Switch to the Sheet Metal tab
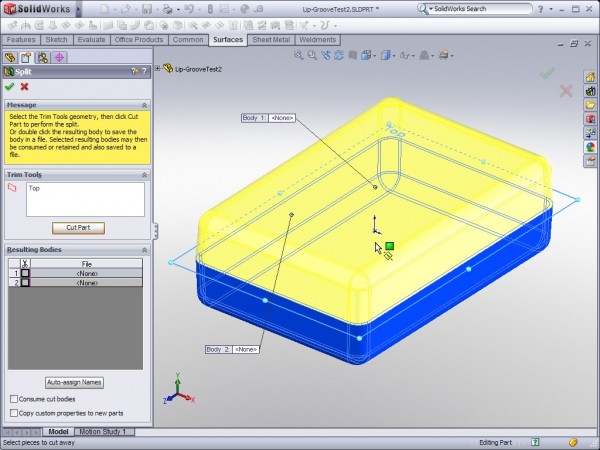Screen dimensions: 600x450 point(271,40)
